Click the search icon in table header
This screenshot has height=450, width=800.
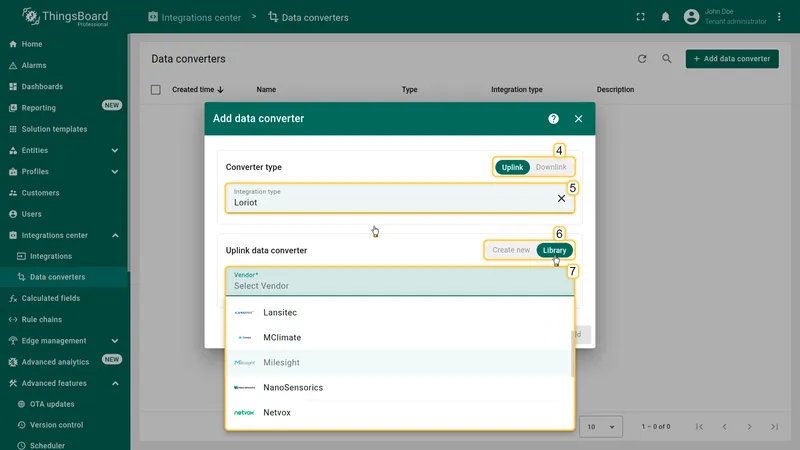pos(667,59)
